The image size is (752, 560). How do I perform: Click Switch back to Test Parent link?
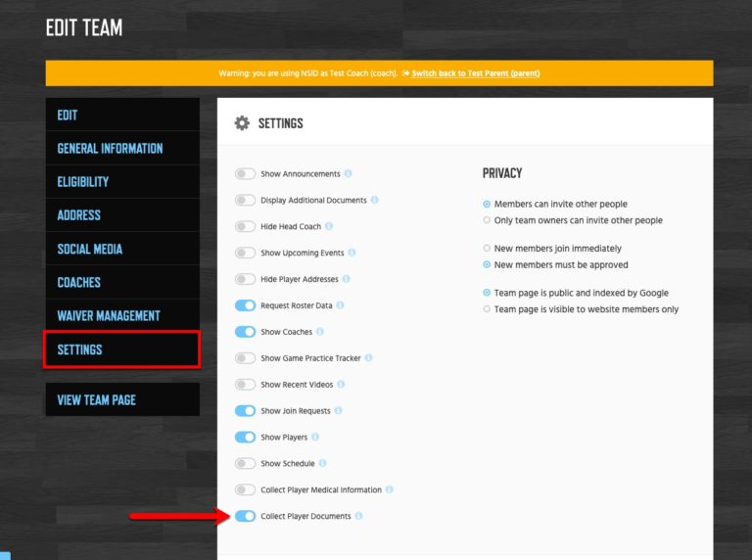pyautogui.click(x=476, y=73)
